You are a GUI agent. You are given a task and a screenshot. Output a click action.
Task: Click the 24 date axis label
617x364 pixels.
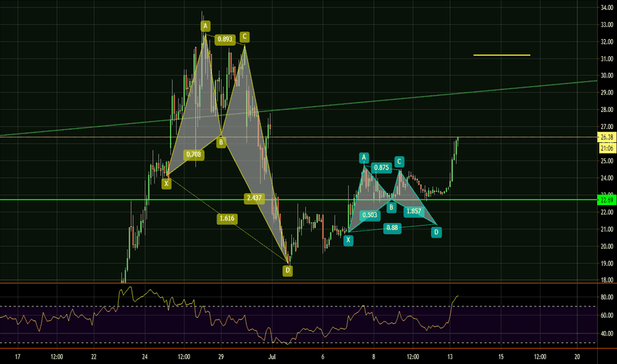(145, 357)
